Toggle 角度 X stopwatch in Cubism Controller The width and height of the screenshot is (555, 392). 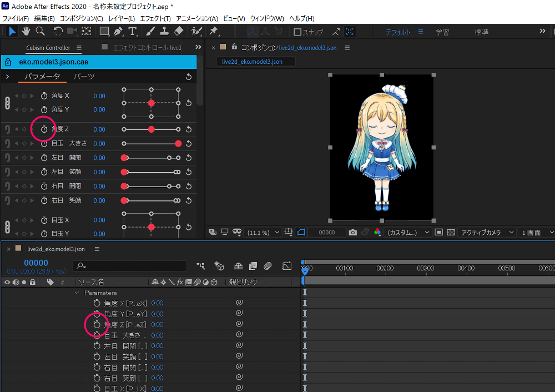coord(44,96)
